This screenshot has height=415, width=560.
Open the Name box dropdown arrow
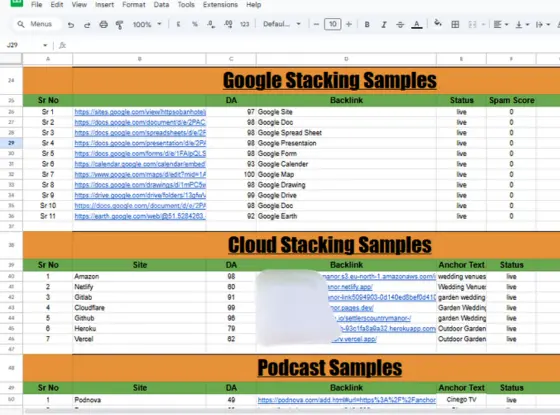pos(45,45)
